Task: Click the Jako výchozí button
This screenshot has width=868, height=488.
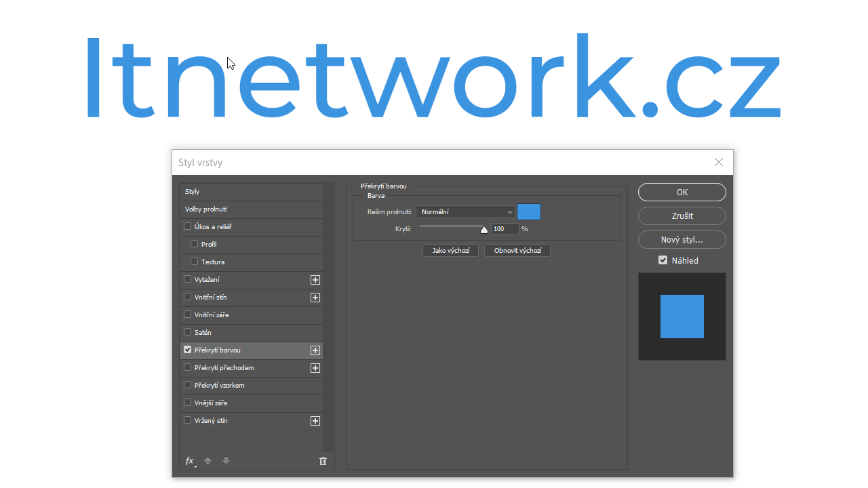Action: [451, 251]
